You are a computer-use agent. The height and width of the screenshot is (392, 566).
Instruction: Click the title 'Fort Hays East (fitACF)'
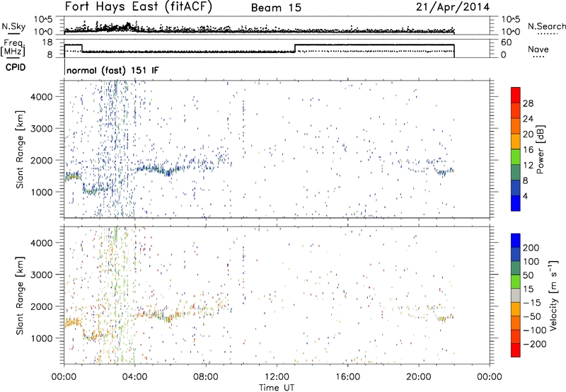[138, 7]
